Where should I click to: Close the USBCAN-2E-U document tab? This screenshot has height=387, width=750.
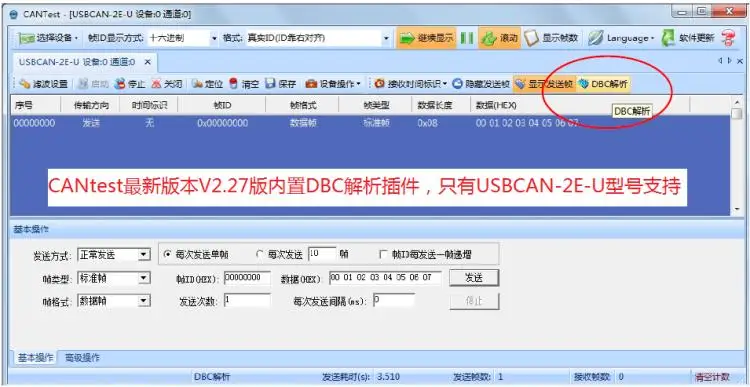148,62
